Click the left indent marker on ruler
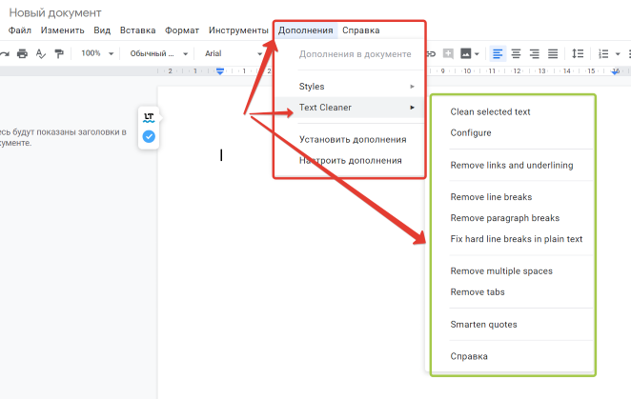Image resolution: width=631 pixels, height=399 pixels. click(220, 71)
